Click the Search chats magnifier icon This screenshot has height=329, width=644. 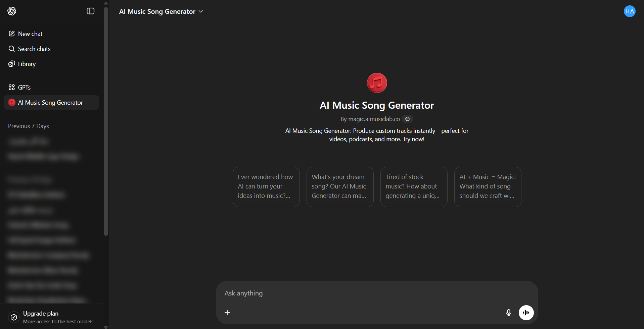coord(12,49)
